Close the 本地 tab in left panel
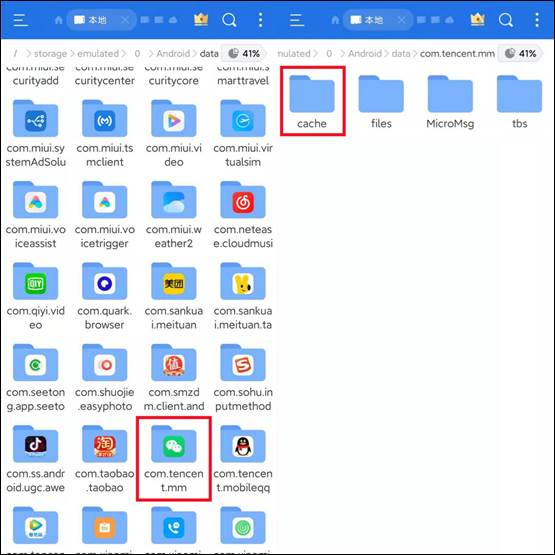This screenshot has height=555, width=555. pyautogui.click(x=125, y=20)
